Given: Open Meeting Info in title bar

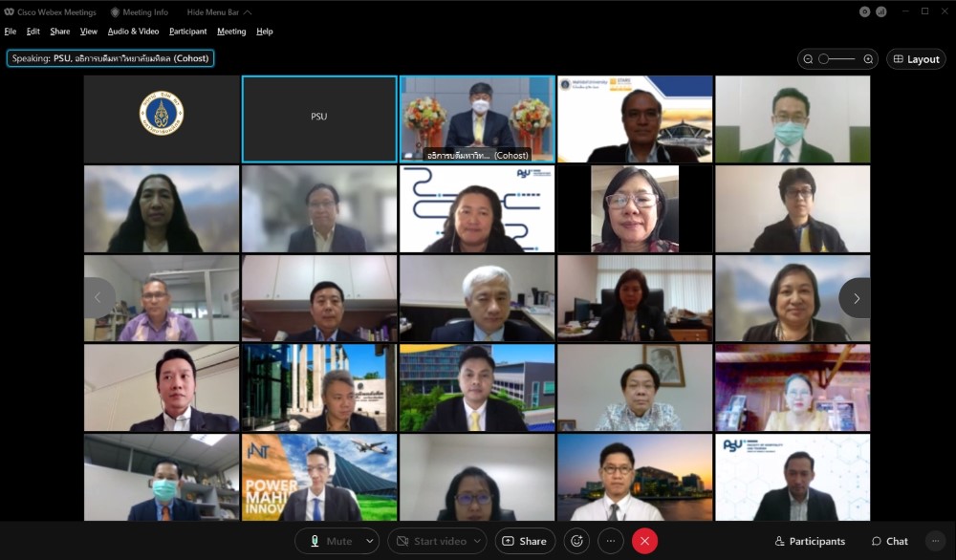Looking at the screenshot, I should pyautogui.click(x=140, y=12).
